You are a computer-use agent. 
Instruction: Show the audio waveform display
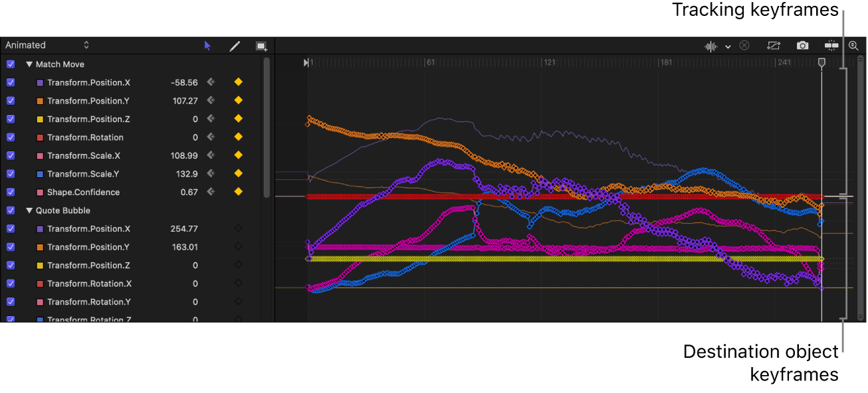coord(711,45)
